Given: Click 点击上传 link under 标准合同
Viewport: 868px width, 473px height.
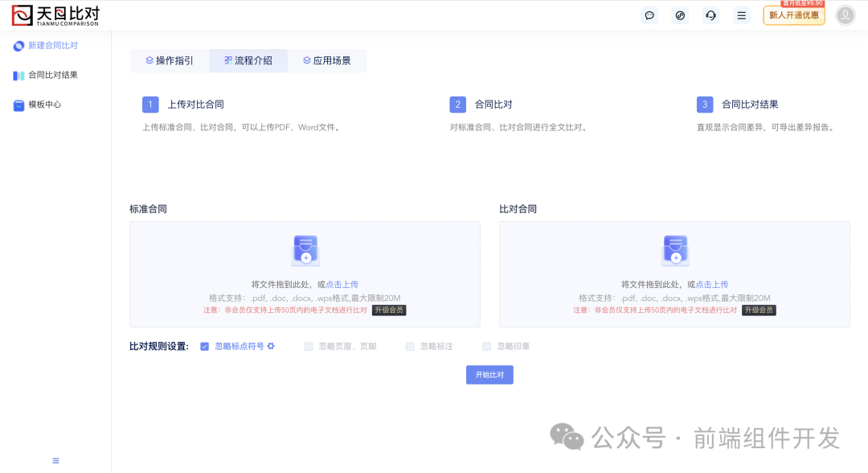Looking at the screenshot, I should (342, 284).
